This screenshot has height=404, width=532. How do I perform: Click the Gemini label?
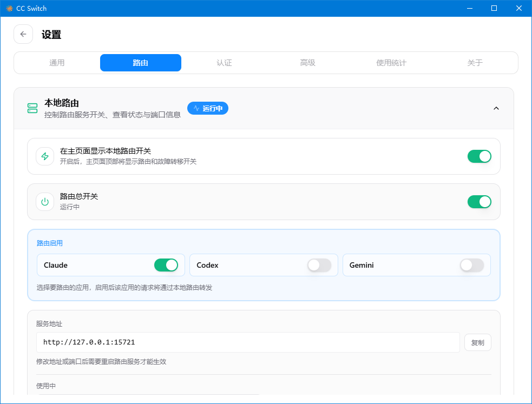point(362,265)
